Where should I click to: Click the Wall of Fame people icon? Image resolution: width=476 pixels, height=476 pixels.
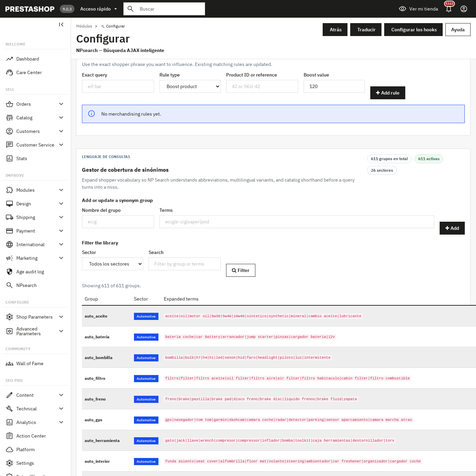click(10, 363)
